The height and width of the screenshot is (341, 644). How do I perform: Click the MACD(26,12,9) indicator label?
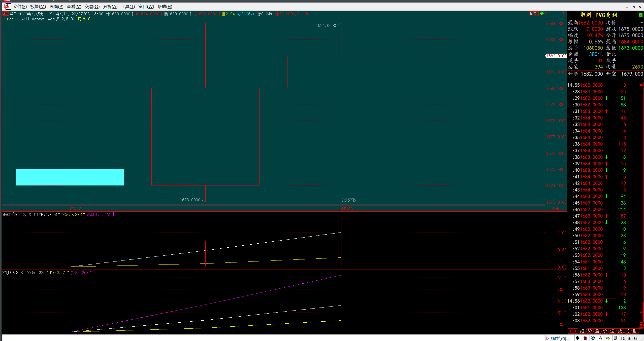(x=17, y=214)
